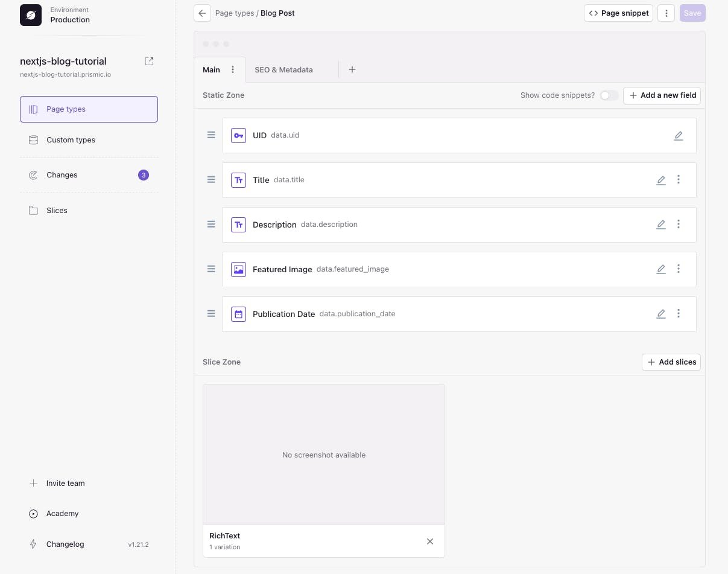Image resolution: width=728 pixels, height=574 pixels.
Task: Go to Changes in the sidebar
Action: 62,175
